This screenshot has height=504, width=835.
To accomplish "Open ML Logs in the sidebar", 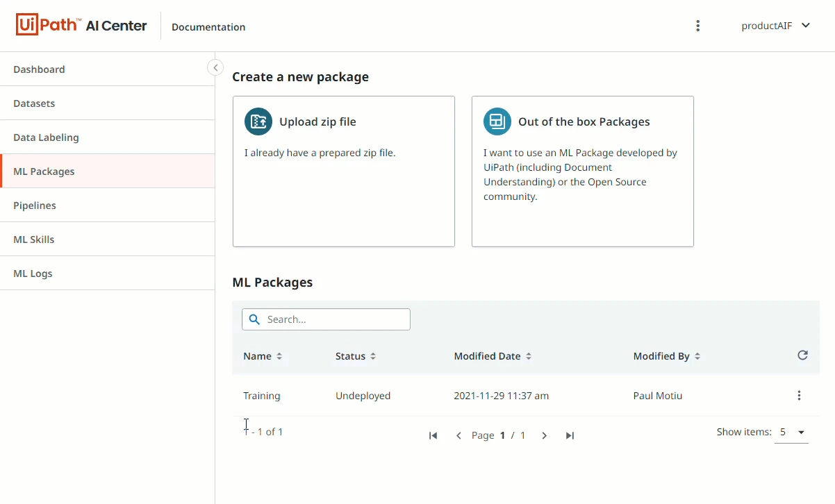I will [x=108, y=274].
